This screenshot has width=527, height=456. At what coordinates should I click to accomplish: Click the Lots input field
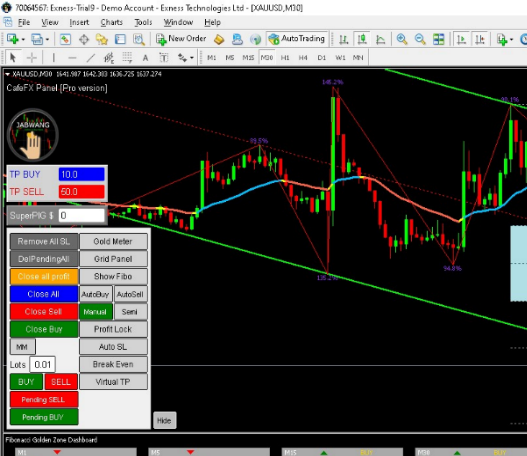coord(43,365)
